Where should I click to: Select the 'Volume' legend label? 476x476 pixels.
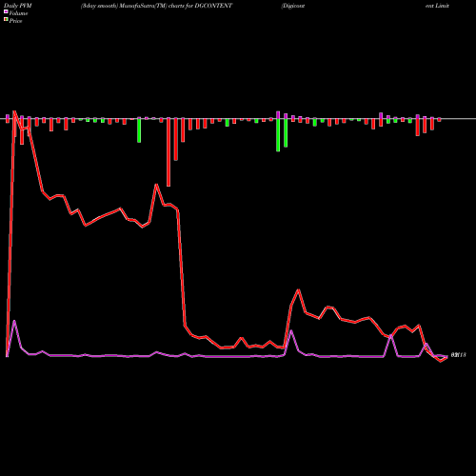click(x=18, y=13)
